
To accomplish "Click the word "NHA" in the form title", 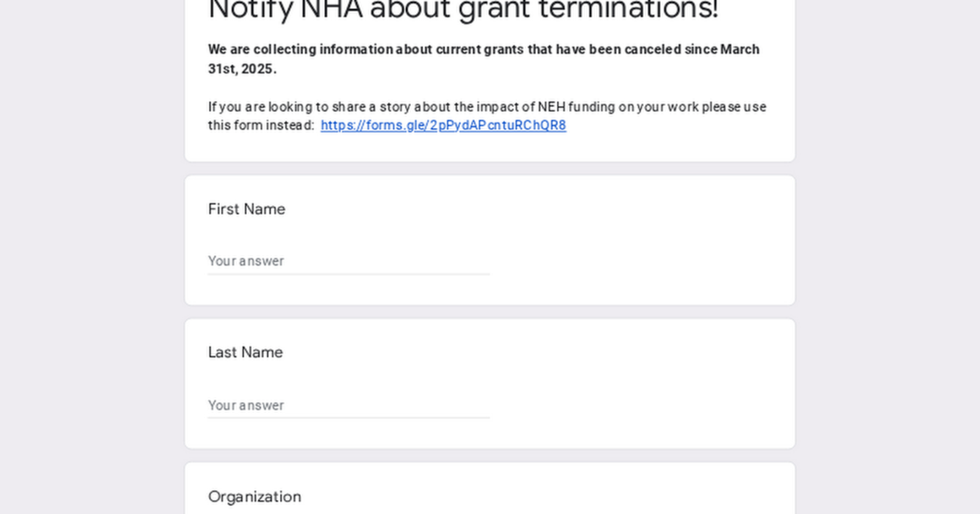I will click(331, 10).
